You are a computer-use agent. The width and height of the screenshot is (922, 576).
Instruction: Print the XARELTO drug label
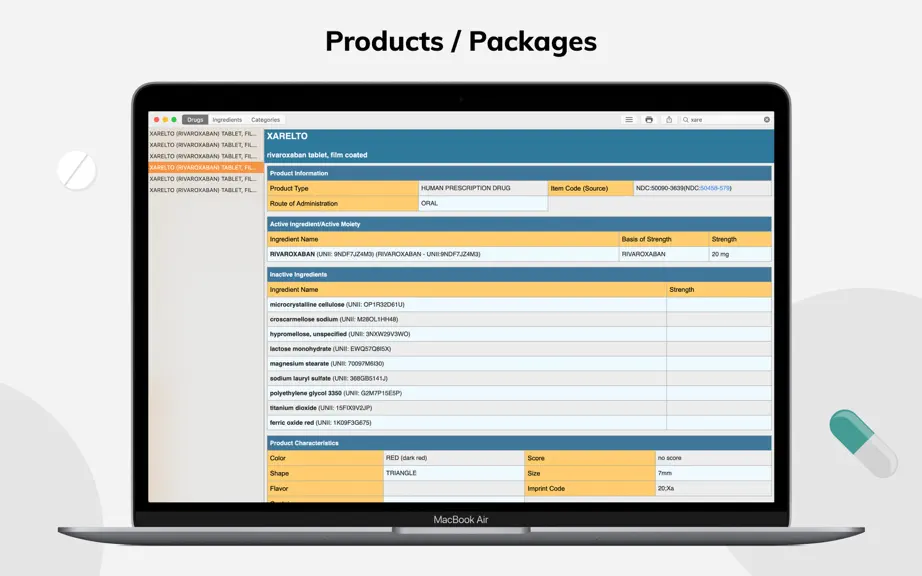tap(649, 119)
